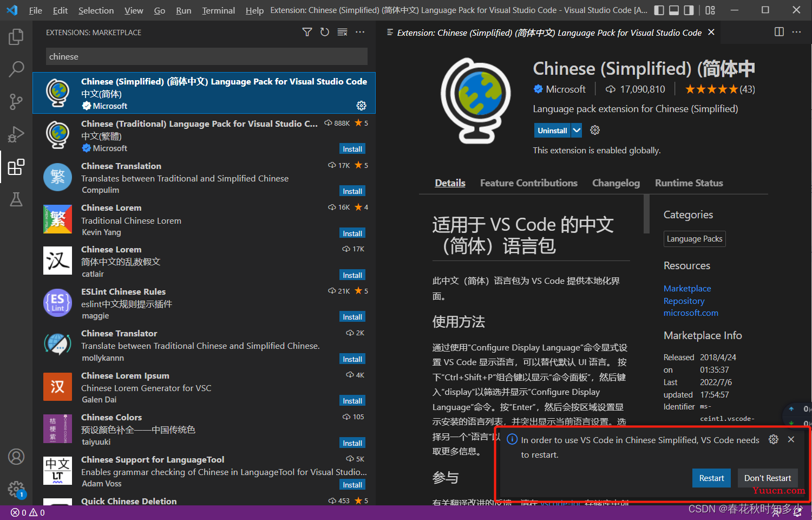Image resolution: width=812 pixels, height=520 pixels.
Task: Switch to Details tab
Action: pos(450,183)
